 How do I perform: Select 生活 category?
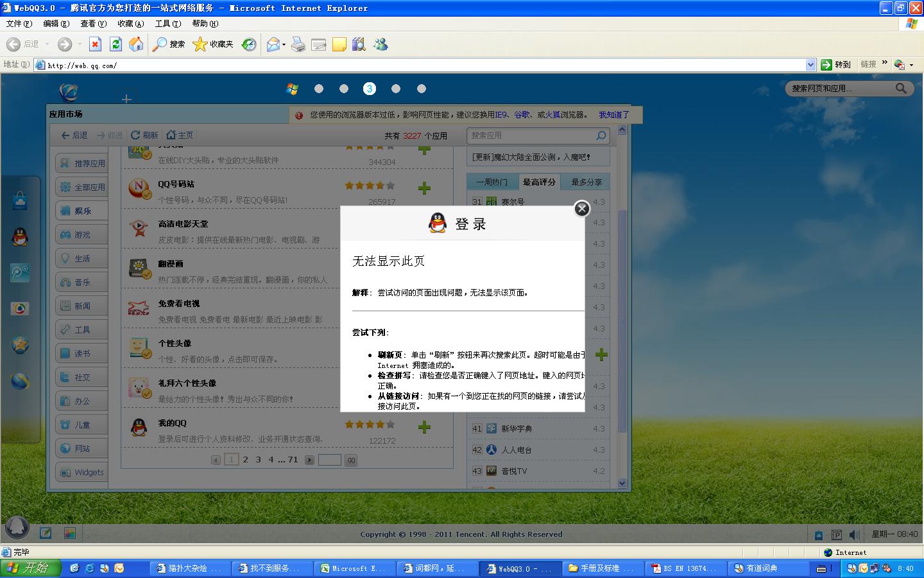pyautogui.click(x=81, y=258)
